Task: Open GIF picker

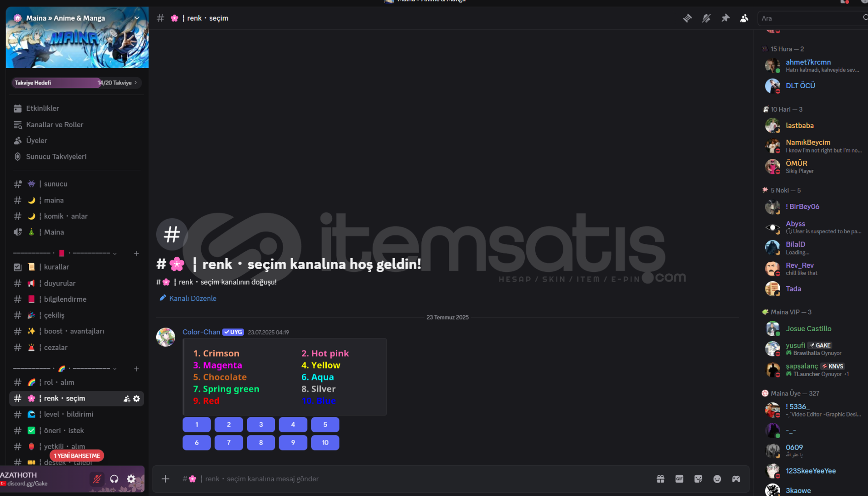Action: pyautogui.click(x=679, y=479)
